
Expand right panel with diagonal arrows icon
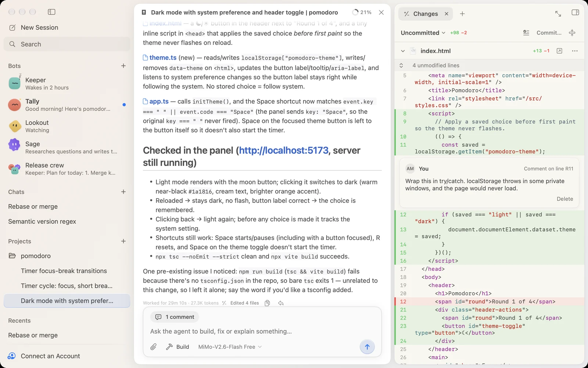(x=558, y=14)
